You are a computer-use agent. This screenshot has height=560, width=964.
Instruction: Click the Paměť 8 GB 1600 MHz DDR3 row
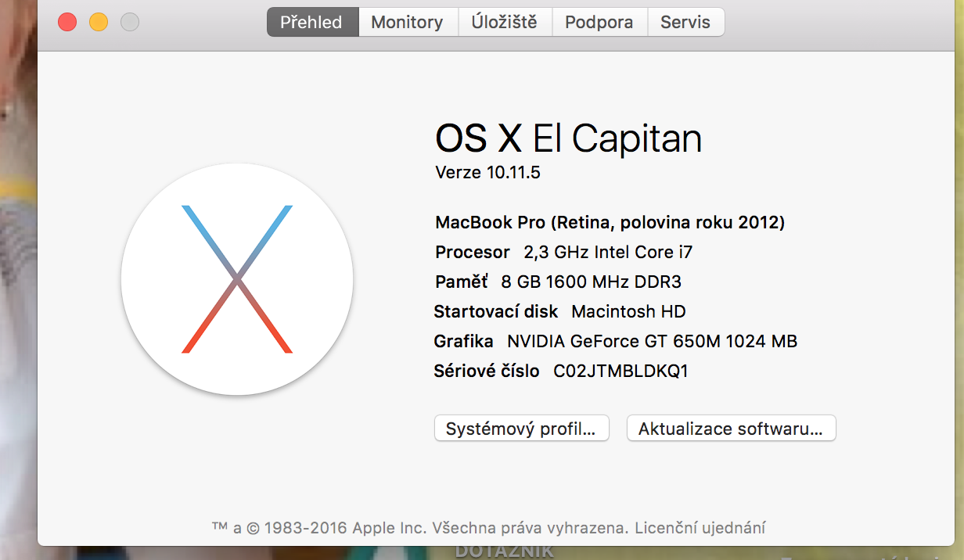pos(558,282)
